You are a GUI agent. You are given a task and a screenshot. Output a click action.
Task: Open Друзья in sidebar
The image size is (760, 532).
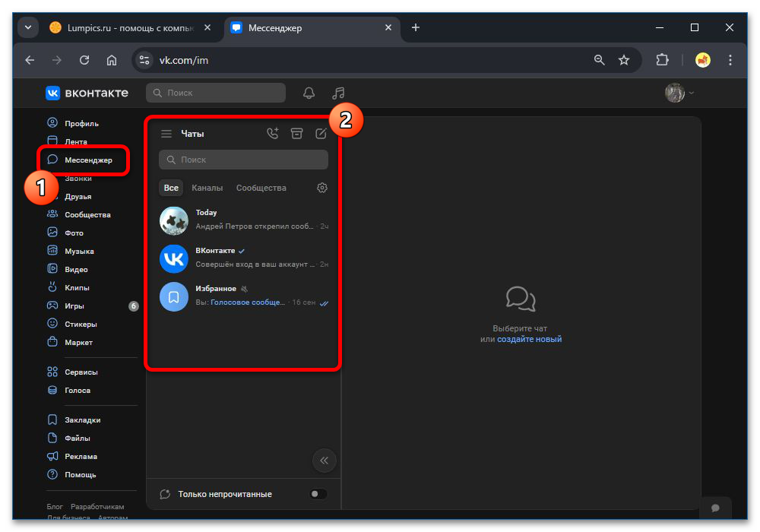pos(78,196)
